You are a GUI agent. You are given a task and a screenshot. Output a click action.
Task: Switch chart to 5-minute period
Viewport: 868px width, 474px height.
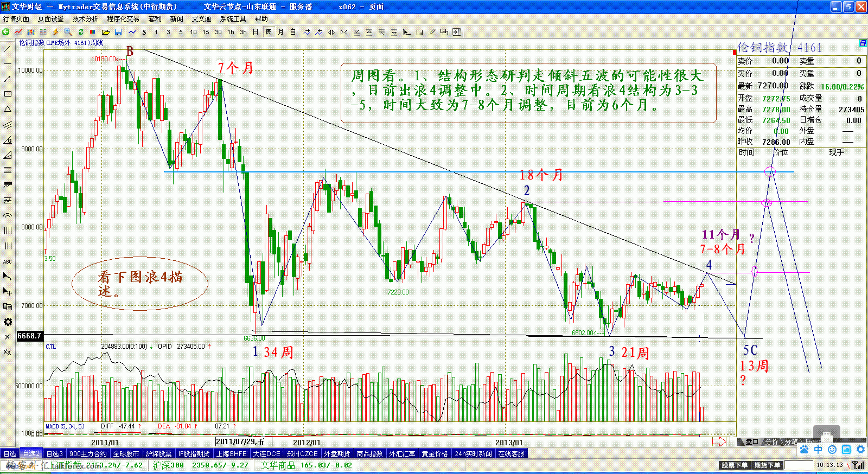181,32
